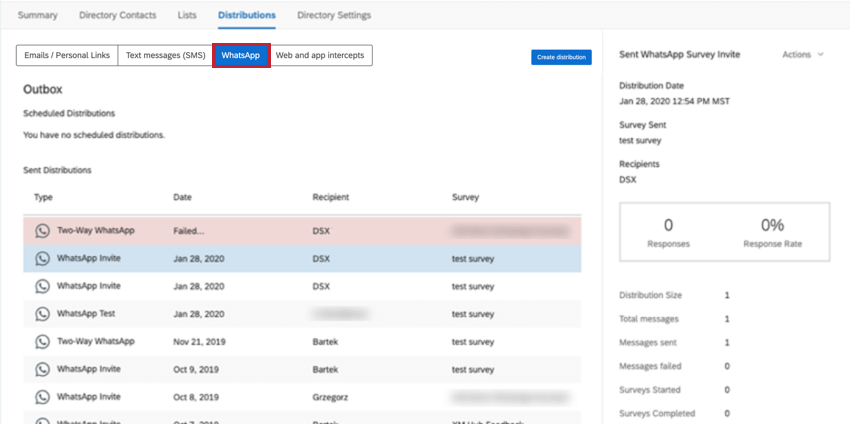Viewport: 850px width, 424px height.
Task: Switch to Text messages (SMS) distributions
Action: (165, 56)
